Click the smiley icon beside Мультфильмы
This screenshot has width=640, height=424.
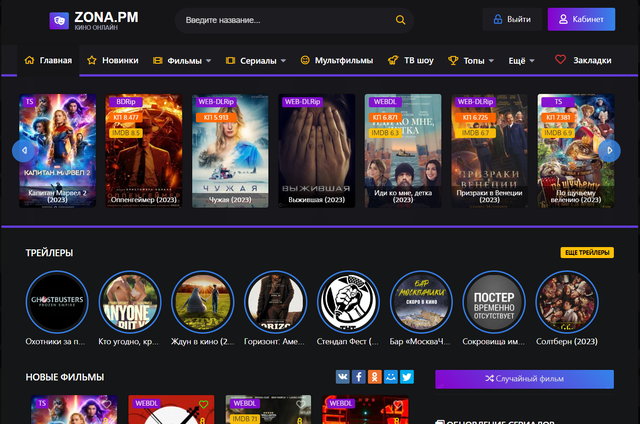(x=304, y=60)
